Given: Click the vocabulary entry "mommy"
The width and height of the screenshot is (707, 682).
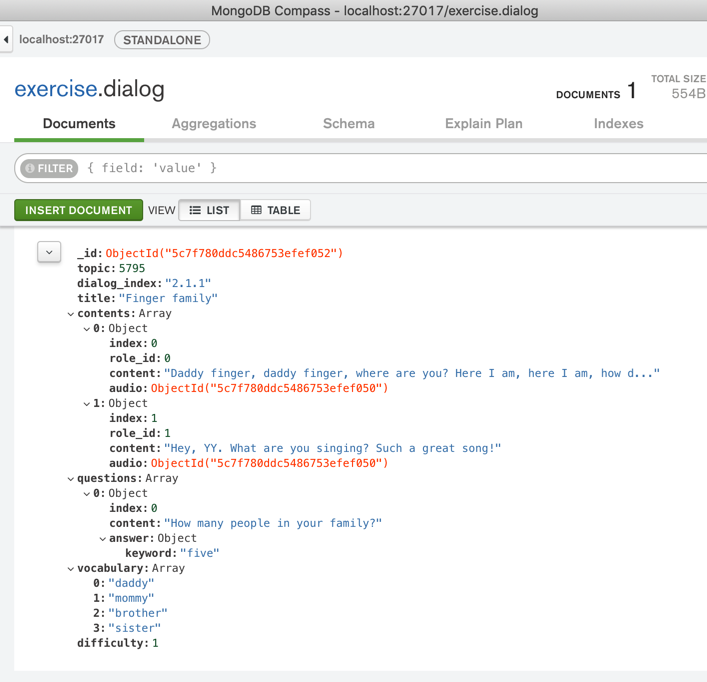Looking at the screenshot, I should pyautogui.click(x=131, y=598).
